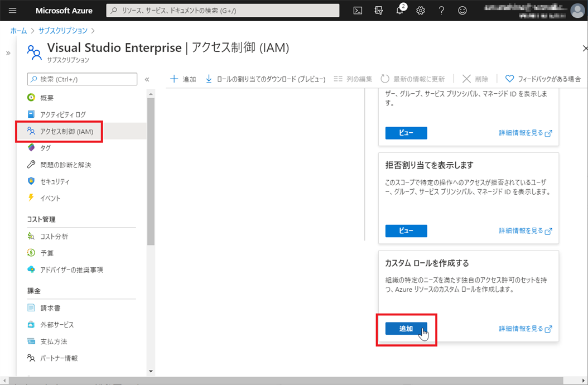
Task: Click ロールの割り当てのダウンロード toolbar command
Action: point(266,79)
